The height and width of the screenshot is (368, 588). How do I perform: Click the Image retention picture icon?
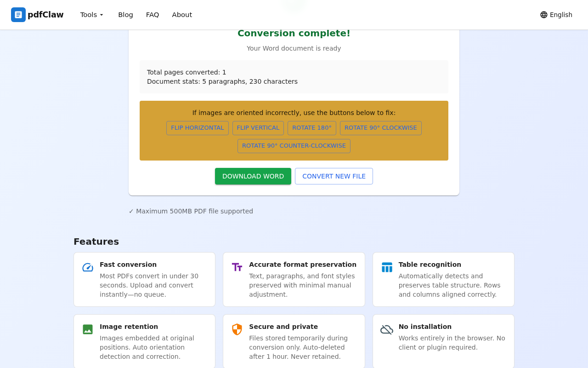[x=88, y=329]
